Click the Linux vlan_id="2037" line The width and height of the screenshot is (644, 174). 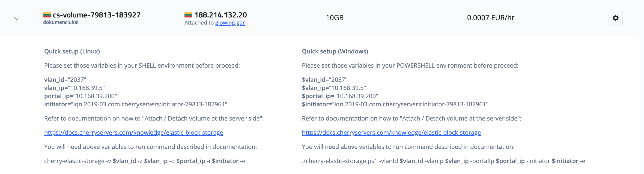tap(65, 80)
